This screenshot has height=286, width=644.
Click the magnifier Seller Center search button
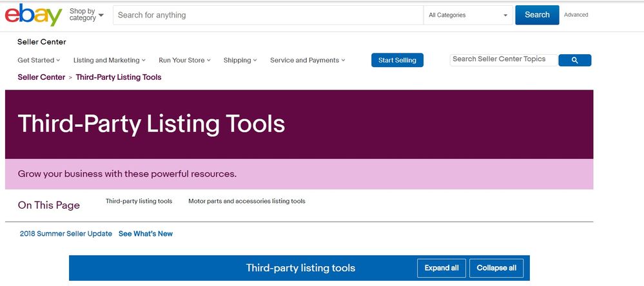[574, 61]
